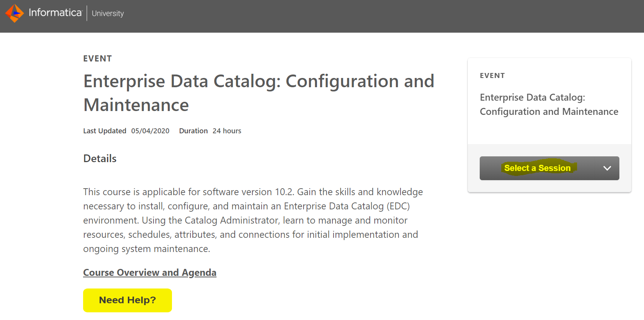
Task: Click the chevron arrow on session selector
Action: tap(607, 168)
